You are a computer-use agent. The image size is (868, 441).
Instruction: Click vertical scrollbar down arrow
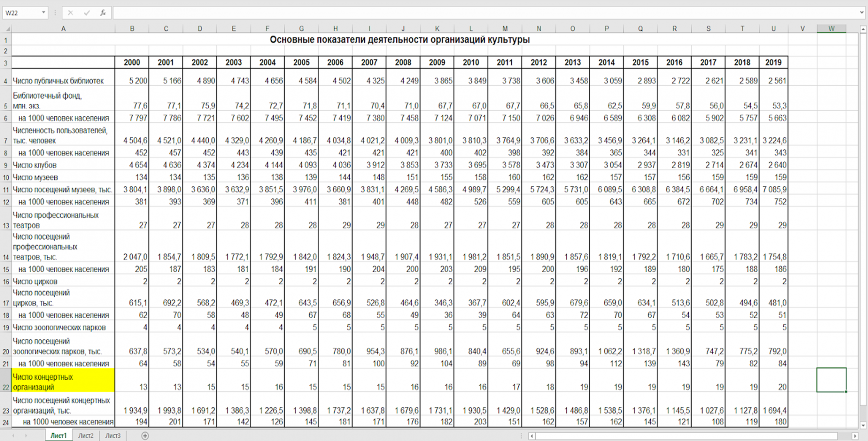point(863,425)
